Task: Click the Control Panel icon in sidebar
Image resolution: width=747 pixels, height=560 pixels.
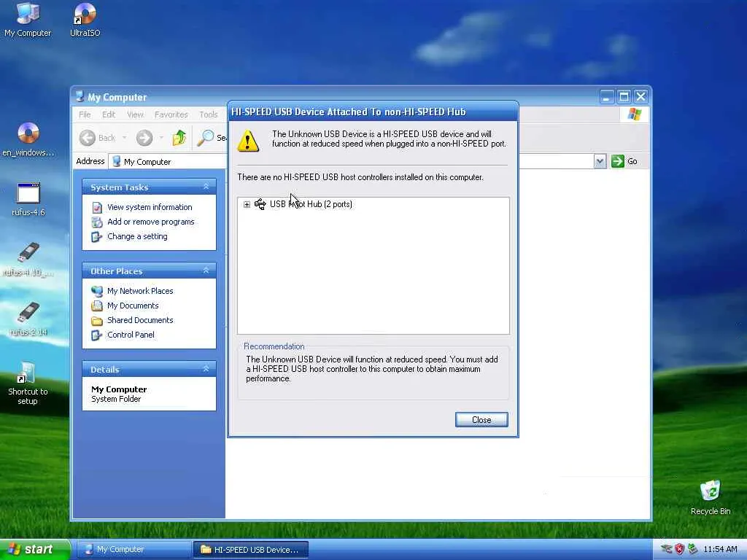Action: 97,335
